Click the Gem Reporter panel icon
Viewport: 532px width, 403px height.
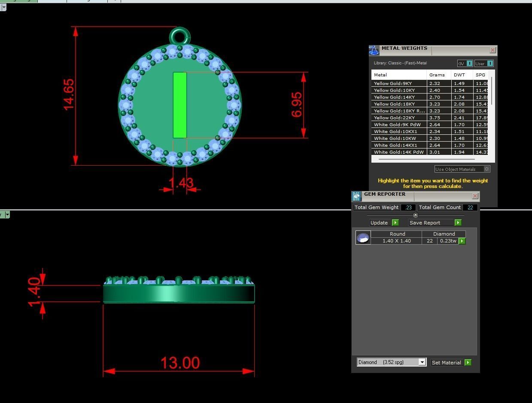[x=356, y=196]
